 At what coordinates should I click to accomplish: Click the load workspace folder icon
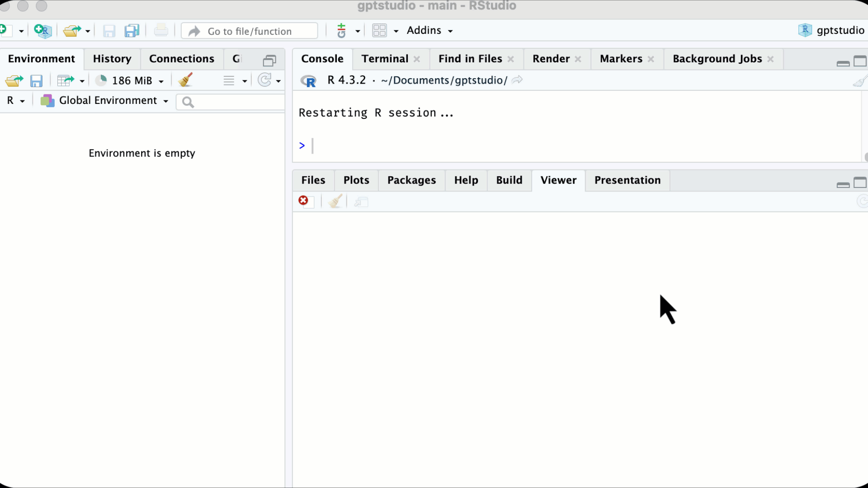14,80
